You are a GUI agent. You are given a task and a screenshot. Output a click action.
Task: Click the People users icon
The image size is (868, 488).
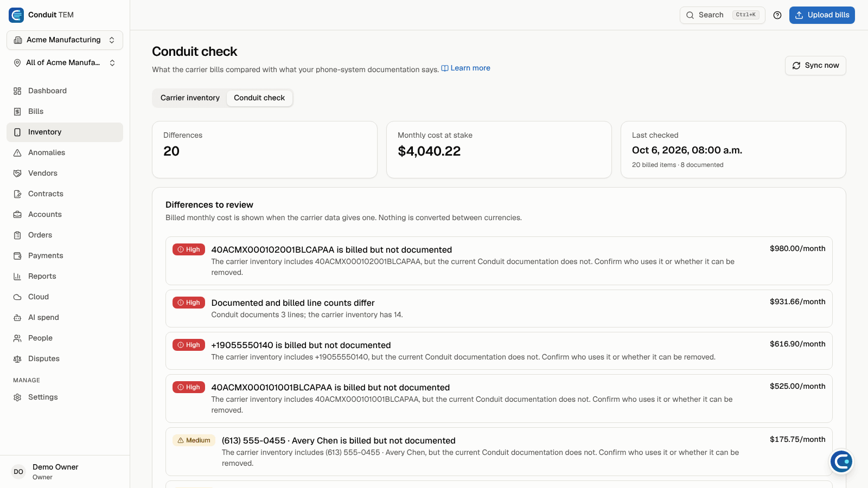pos(17,338)
